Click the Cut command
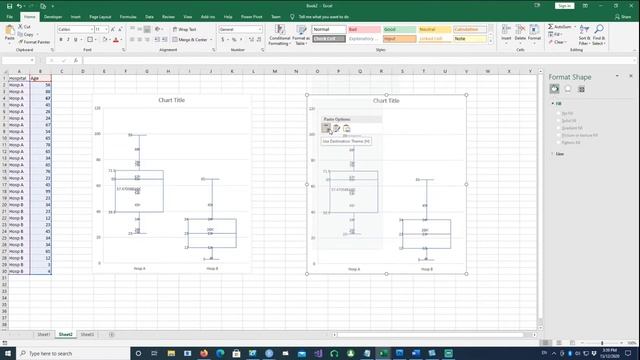Image resolution: width=640 pixels, height=360 pixels. pos(24,27)
